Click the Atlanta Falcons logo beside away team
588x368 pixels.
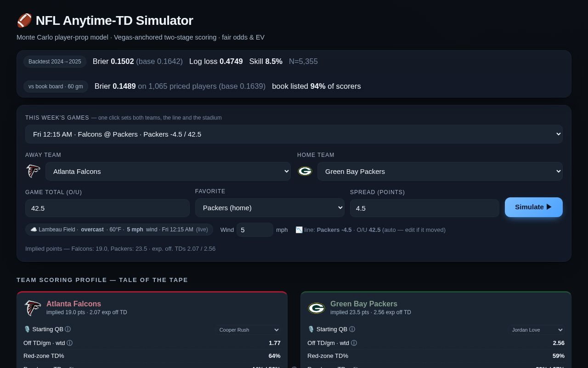click(33, 171)
